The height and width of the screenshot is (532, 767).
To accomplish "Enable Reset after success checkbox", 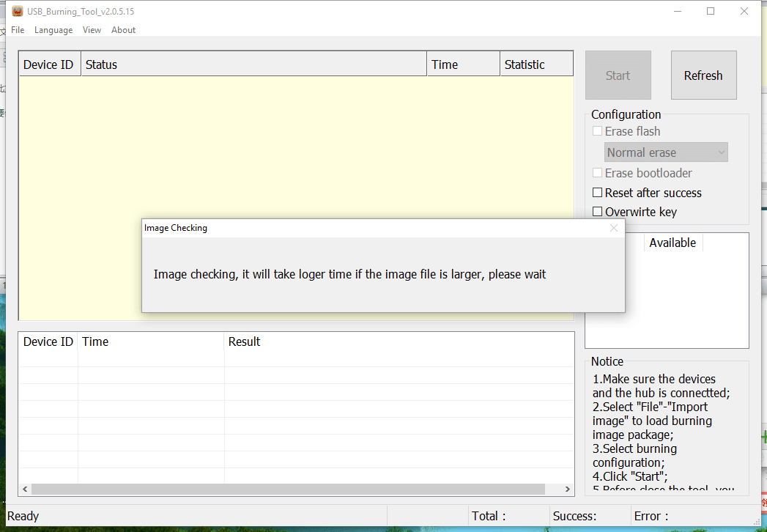I will pos(597,193).
